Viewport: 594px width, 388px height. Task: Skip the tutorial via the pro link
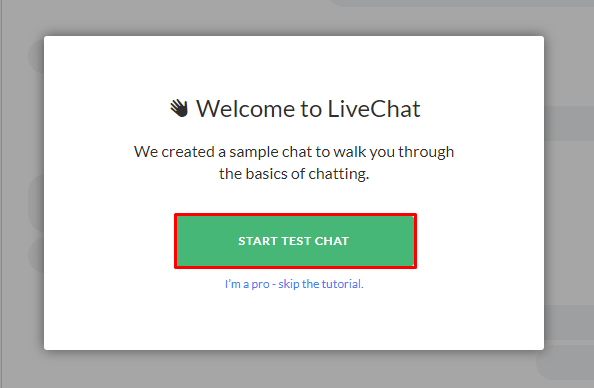pyautogui.click(x=294, y=284)
